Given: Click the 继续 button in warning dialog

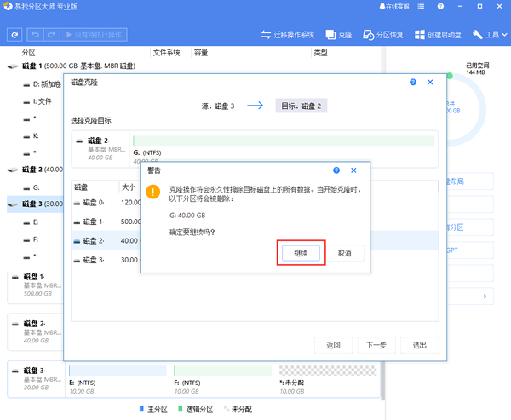Looking at the screenshot, I should [x=301, y=253].
